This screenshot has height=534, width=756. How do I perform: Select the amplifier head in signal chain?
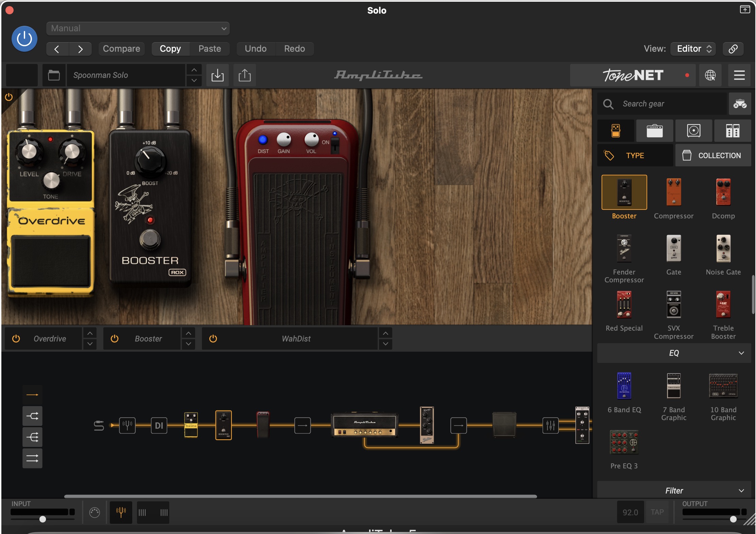point(365,425)
